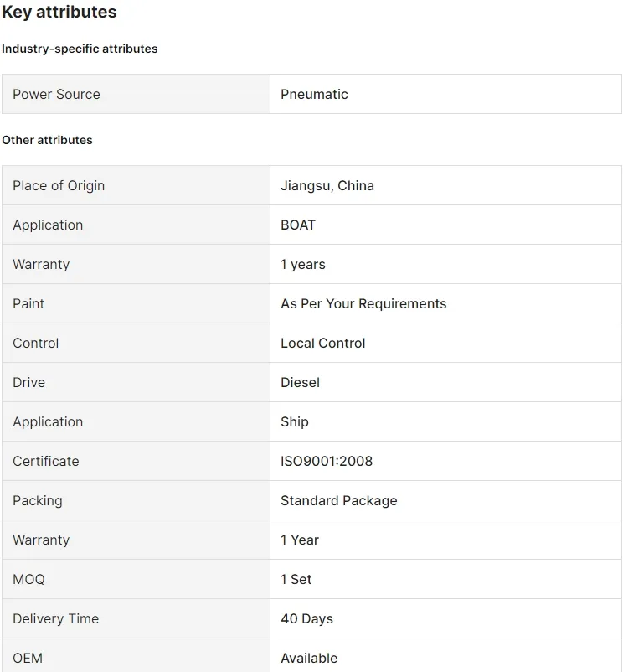Click the 'BOAT' application value
This screenshot has height=672, width=623.
298,225
